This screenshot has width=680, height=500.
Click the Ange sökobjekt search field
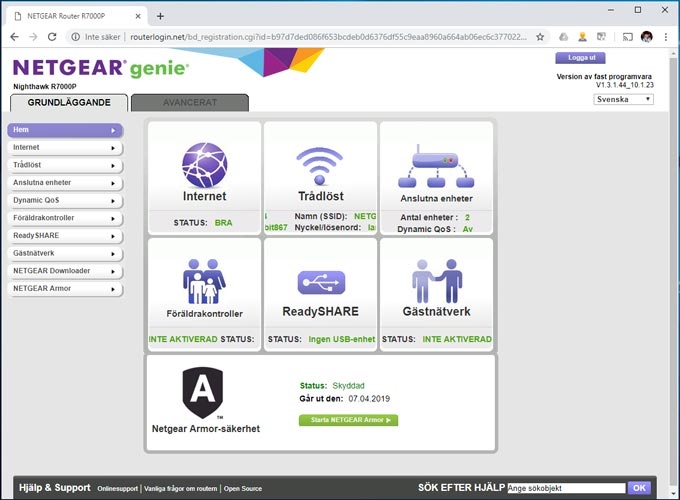pyautogui.click(x=566, y=488)
